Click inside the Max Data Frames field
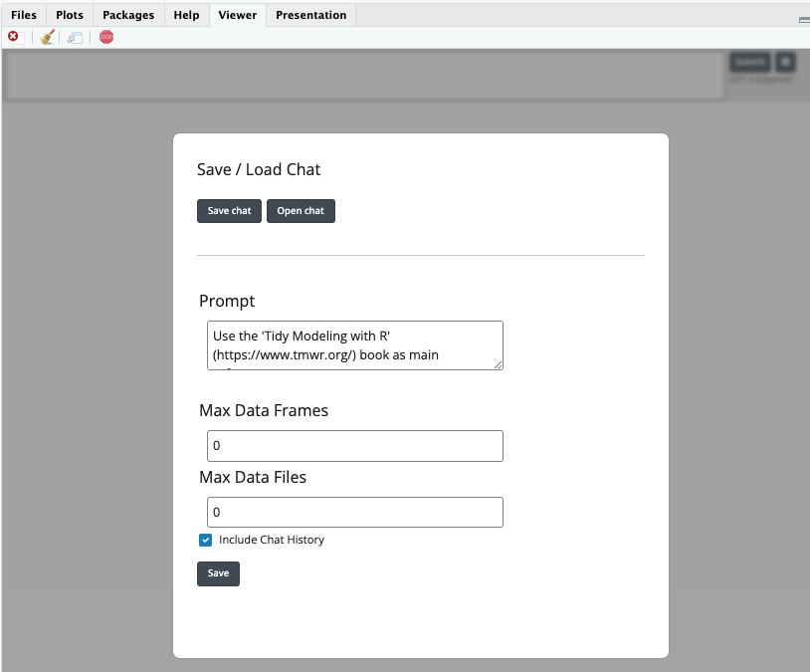The height and width of the screenshot is (672, 810). pos(354,445)
